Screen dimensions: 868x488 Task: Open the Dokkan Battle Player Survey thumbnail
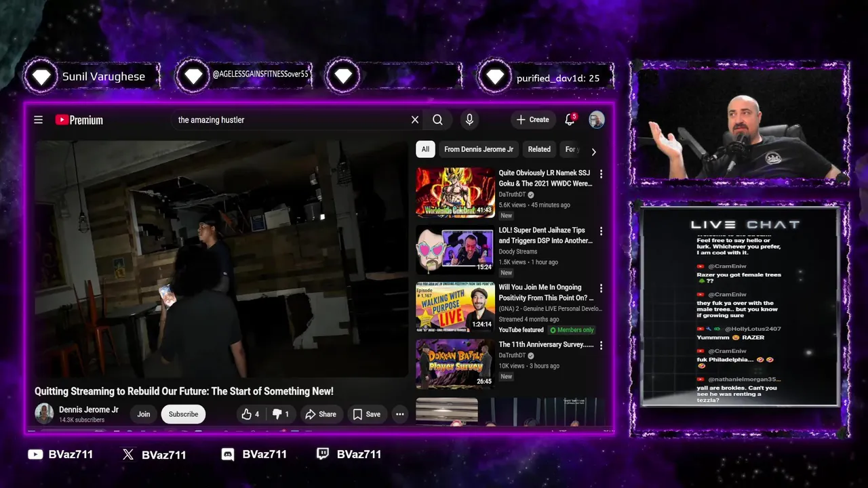[x=455, y=364]
